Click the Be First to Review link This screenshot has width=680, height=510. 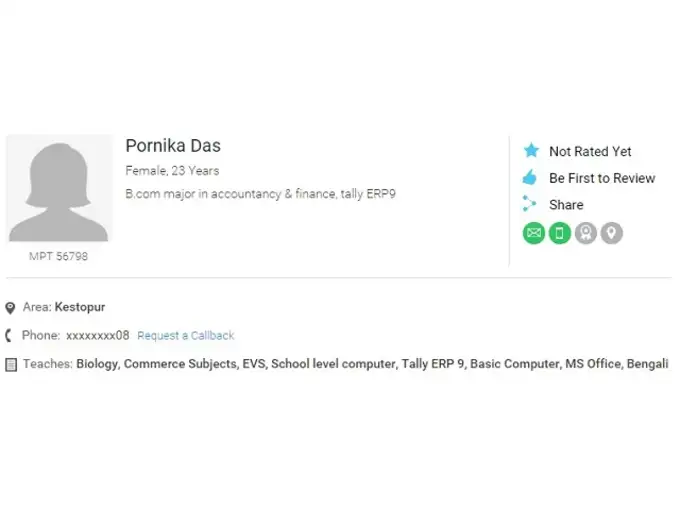click(x=602, y=178)
